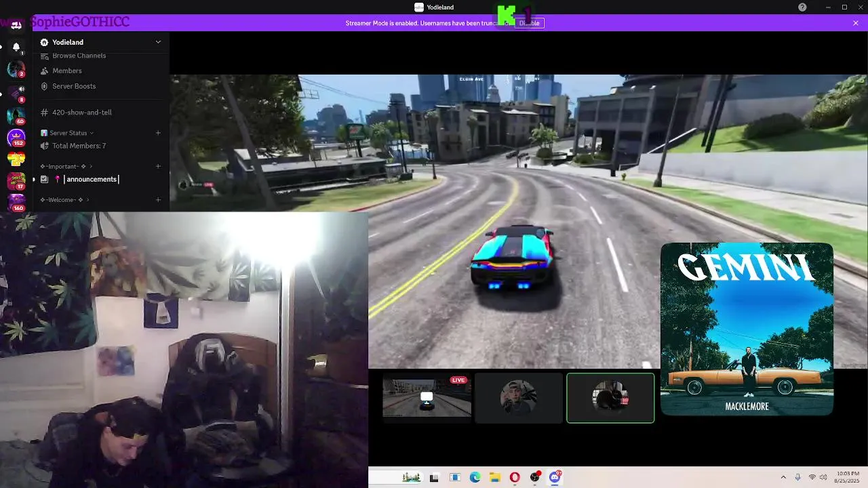Open Task View on taskbar

(434, 477)
